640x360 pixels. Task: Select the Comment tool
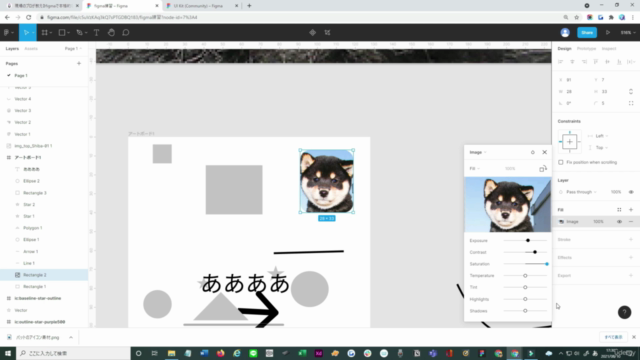coord(126,33)
